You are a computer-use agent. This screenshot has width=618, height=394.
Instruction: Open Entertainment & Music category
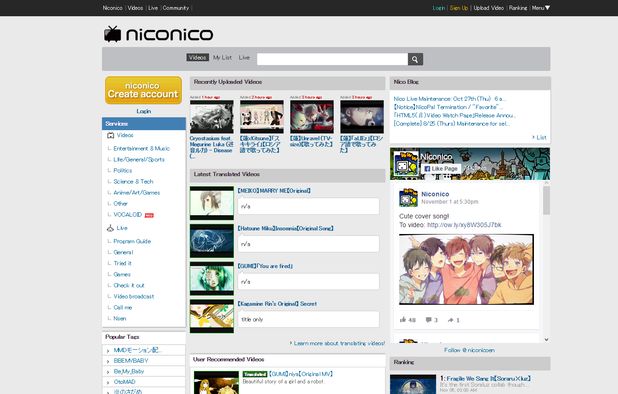tap(141, 149)
